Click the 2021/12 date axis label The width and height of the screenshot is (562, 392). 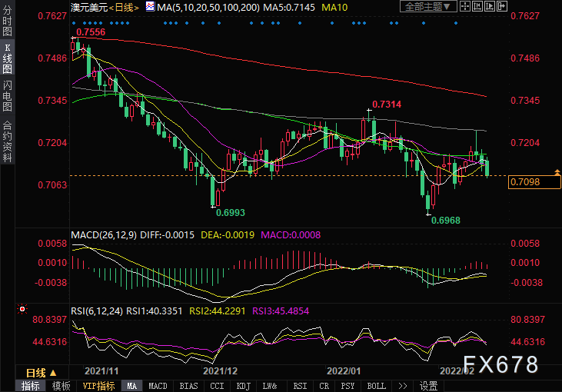tap(220, 370)
